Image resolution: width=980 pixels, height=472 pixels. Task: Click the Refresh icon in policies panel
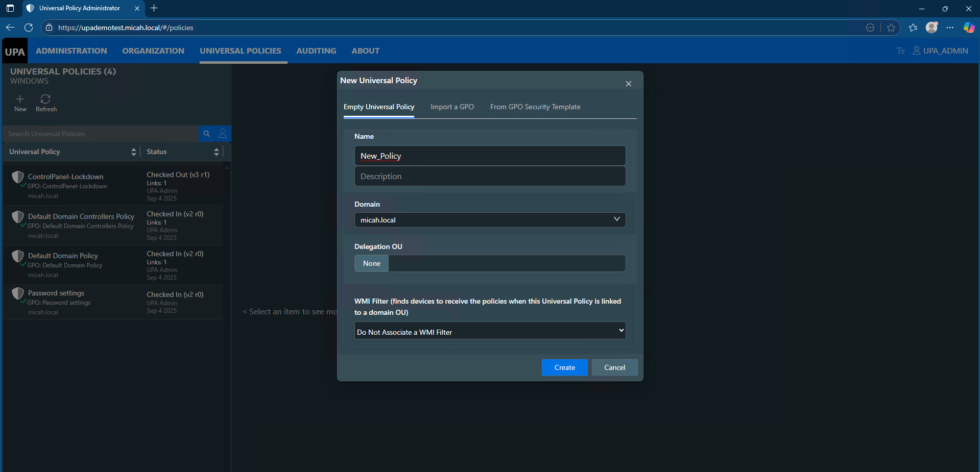[45, 99]
